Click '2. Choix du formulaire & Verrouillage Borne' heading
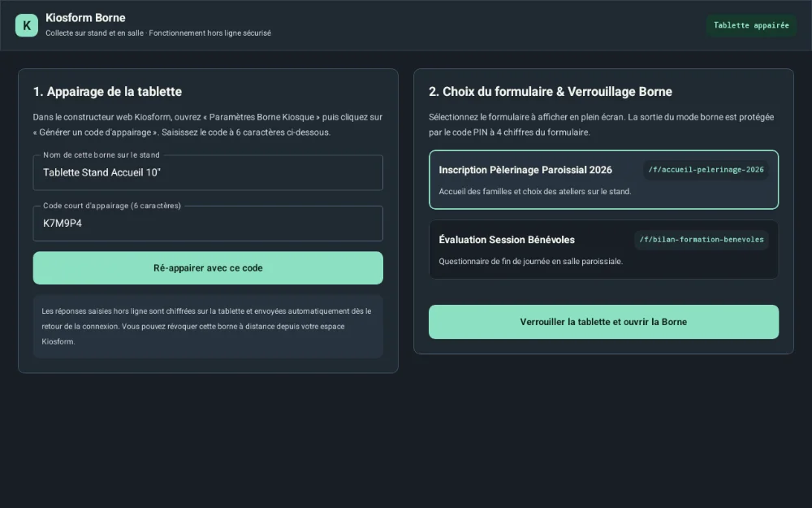This screenshot has height=508, width=812. coord(550,92)
